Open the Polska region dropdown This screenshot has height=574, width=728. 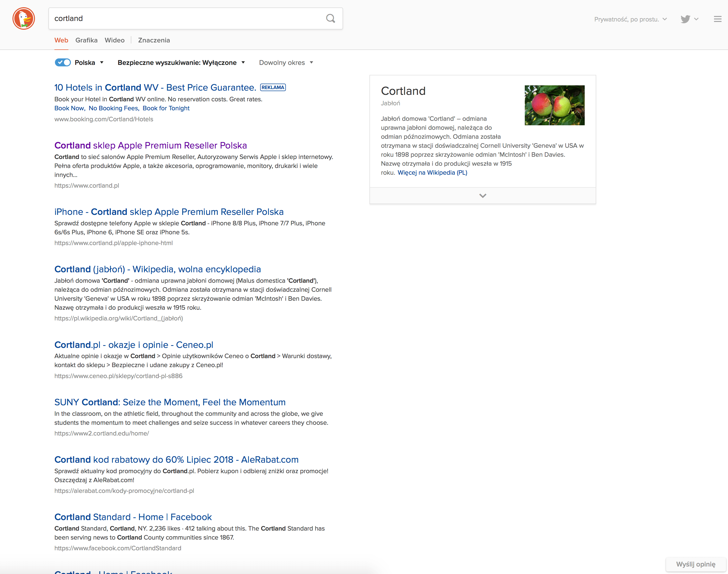[x=89, y=62]
